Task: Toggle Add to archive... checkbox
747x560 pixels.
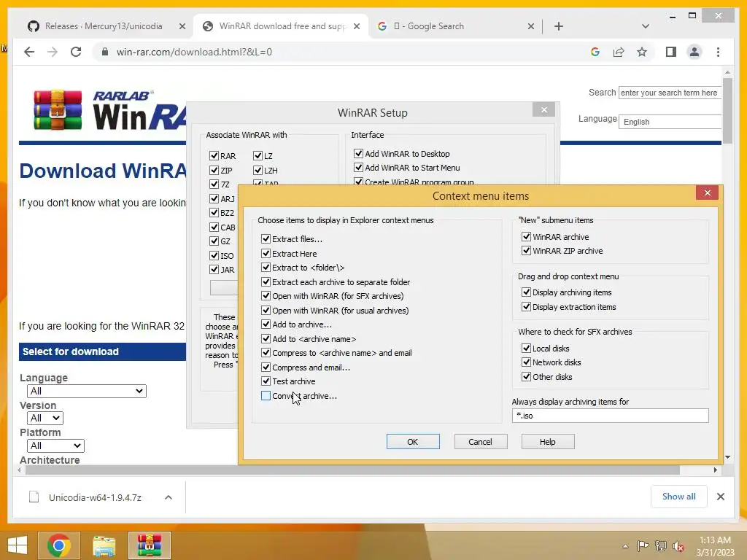Action: point(266,324)
